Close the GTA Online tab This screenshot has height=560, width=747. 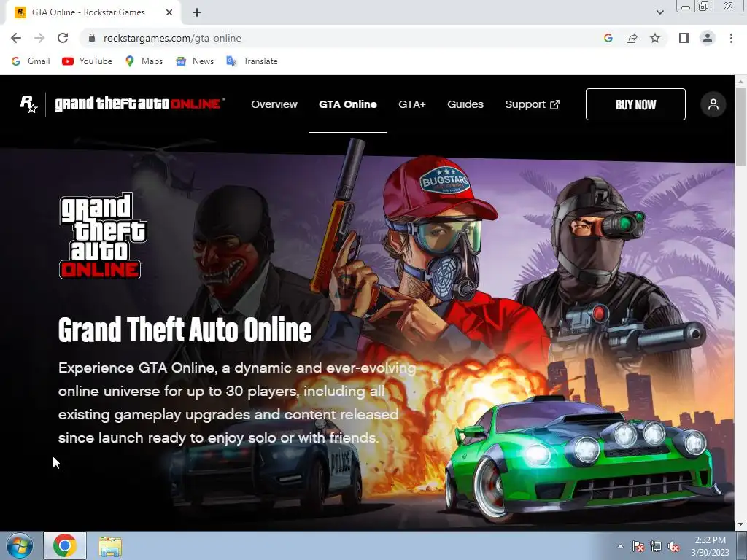[169, 12]
